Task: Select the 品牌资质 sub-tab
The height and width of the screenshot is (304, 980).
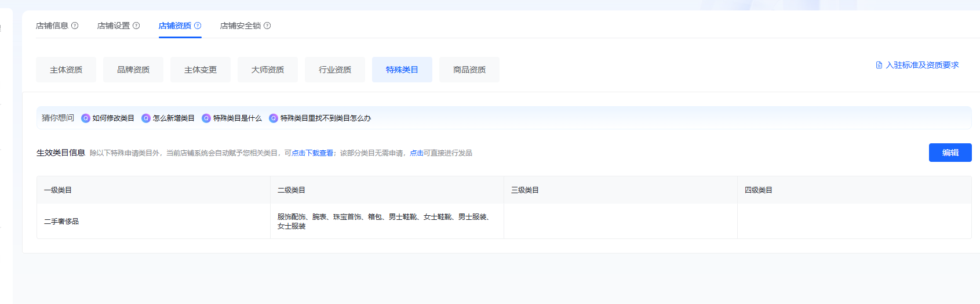Action: (x=133, y=70)
